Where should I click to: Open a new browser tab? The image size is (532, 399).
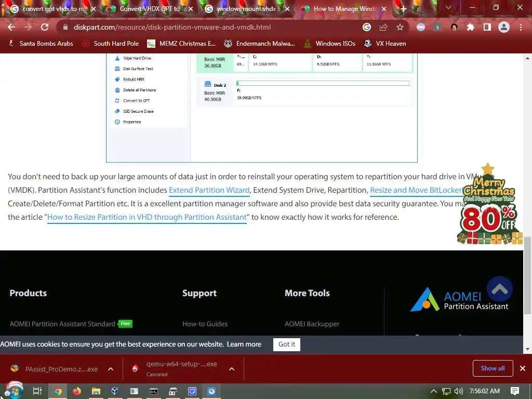click(403, 9)
